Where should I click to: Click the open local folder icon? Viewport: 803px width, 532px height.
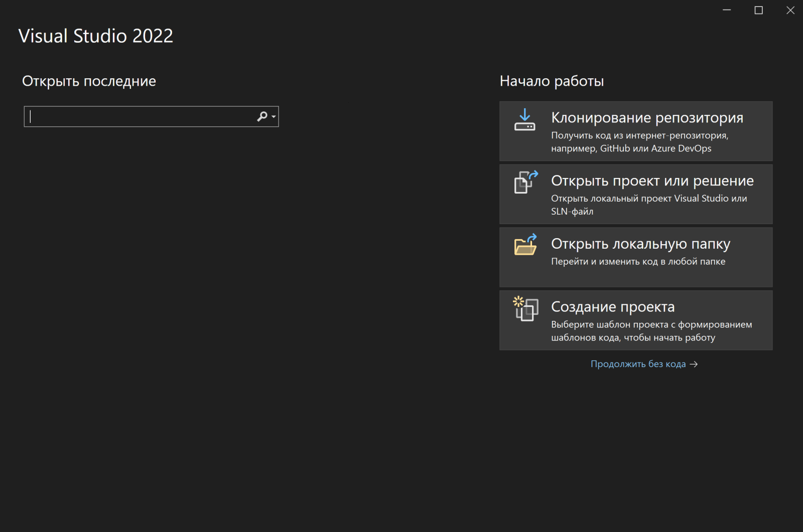525,245
